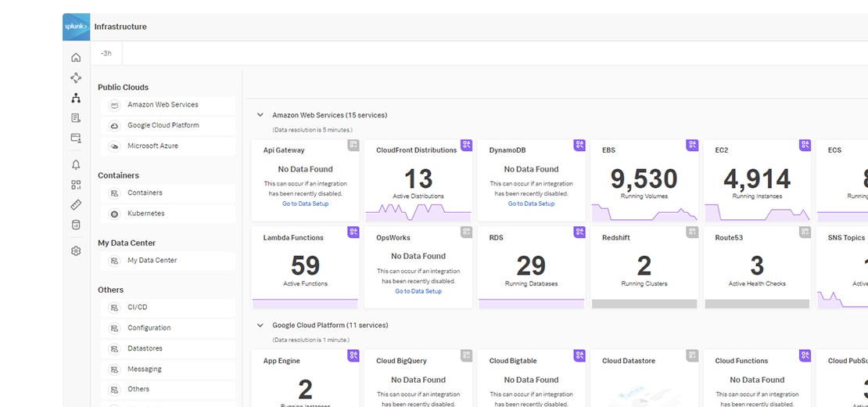
Task: Open the EC2 4,914 Running Instances value
Action: click(x=757, y=179)
